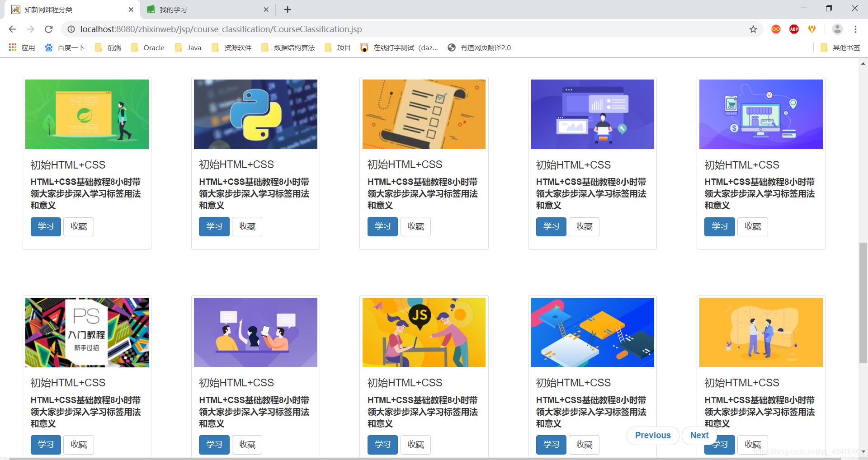Click inside the address bar
The height and width of the screenshot is (460, 868).
click(x=271, y=29)
